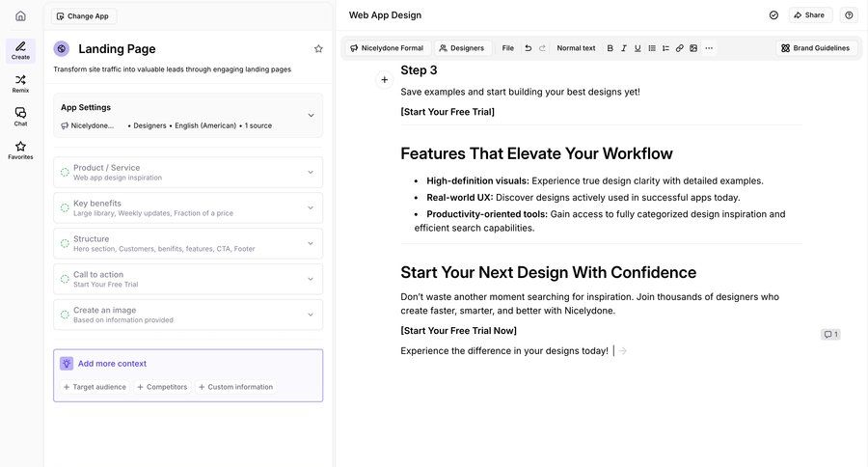
Task: Open the more options ellipsis in the toolbar
Action: [x=709, y=48]
